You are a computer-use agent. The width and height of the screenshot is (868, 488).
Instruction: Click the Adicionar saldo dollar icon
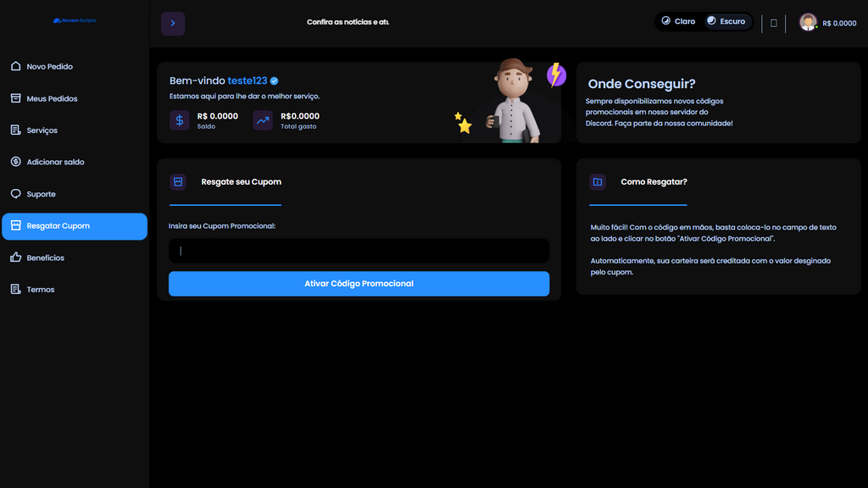point(15,162)
